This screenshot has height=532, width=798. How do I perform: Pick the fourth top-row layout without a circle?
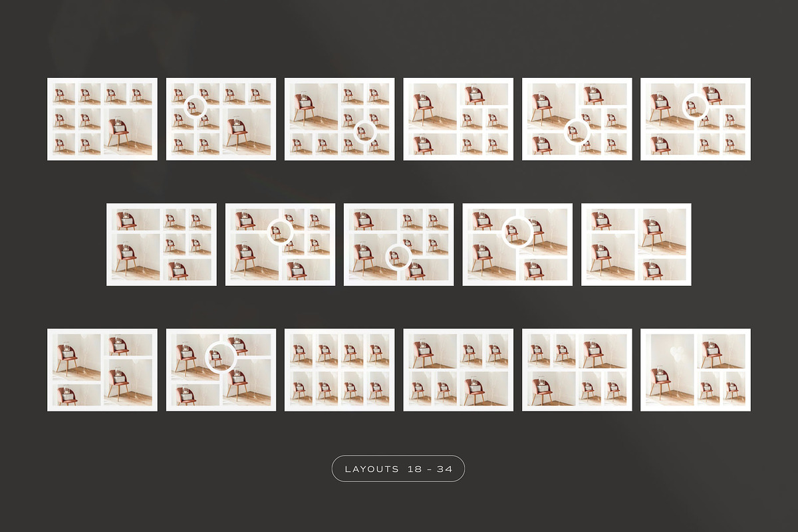click(x=458, y=119)
